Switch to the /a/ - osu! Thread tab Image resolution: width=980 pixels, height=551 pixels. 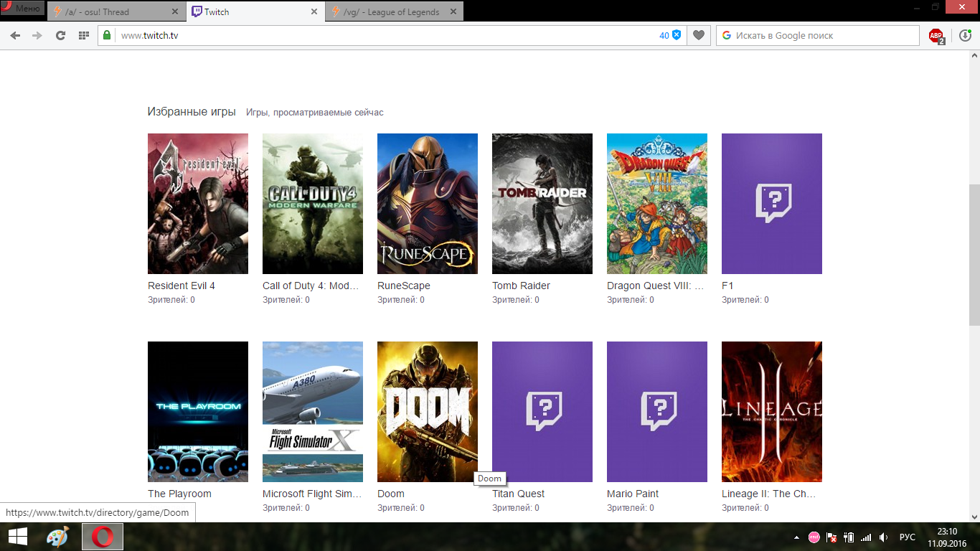click(x=116, y=11)
